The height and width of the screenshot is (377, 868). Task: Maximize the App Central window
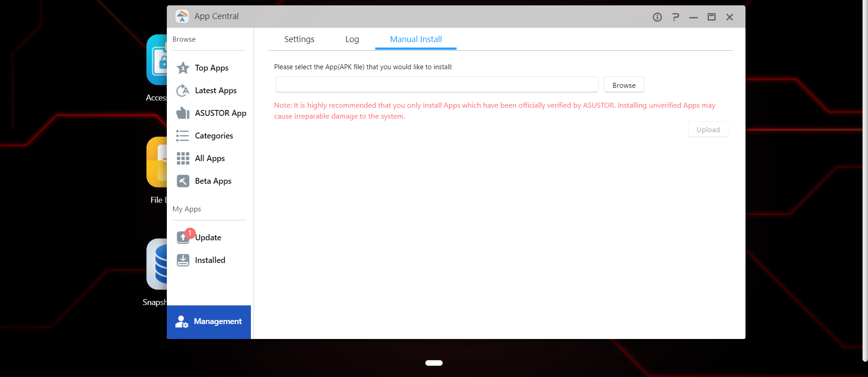712,17
